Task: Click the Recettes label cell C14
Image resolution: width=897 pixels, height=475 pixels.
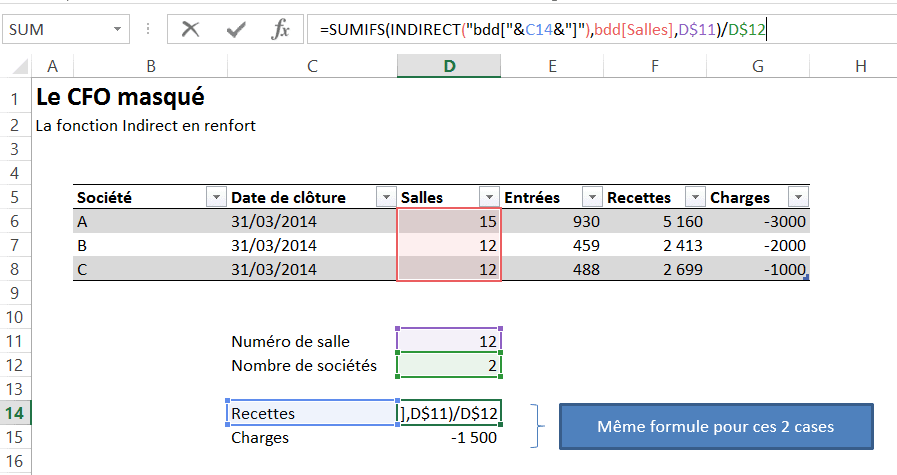Action: click(x=312, y=413)
